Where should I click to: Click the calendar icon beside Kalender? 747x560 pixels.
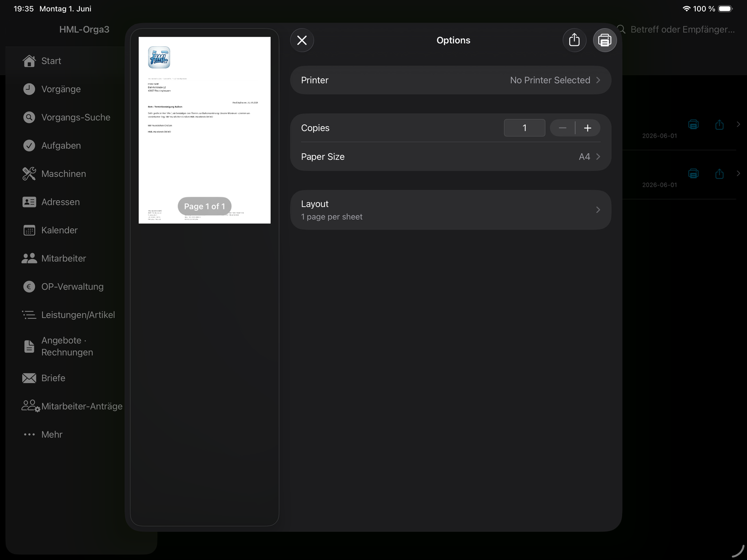click(x=29, y=230)
